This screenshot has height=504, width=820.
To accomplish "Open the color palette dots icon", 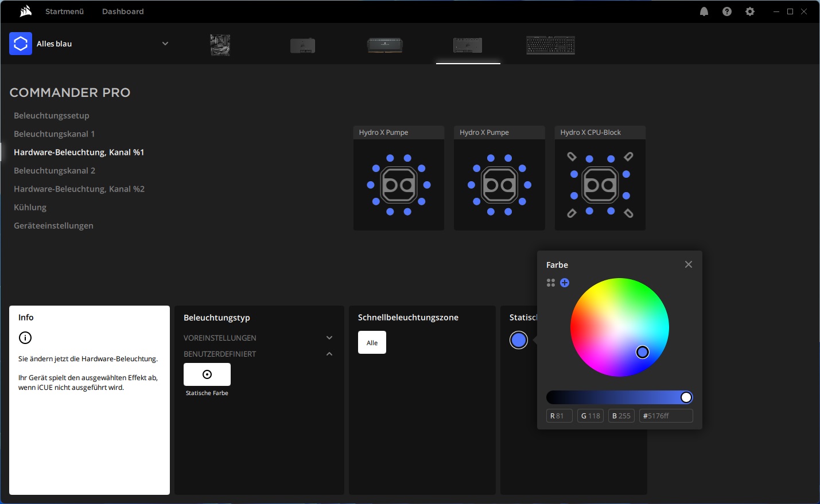I will click(551, 283).
